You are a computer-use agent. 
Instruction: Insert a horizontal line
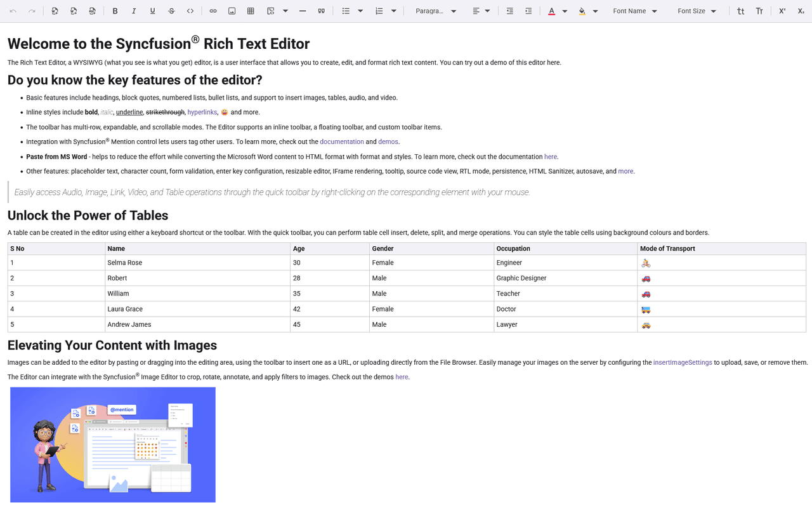click(303, 11)
